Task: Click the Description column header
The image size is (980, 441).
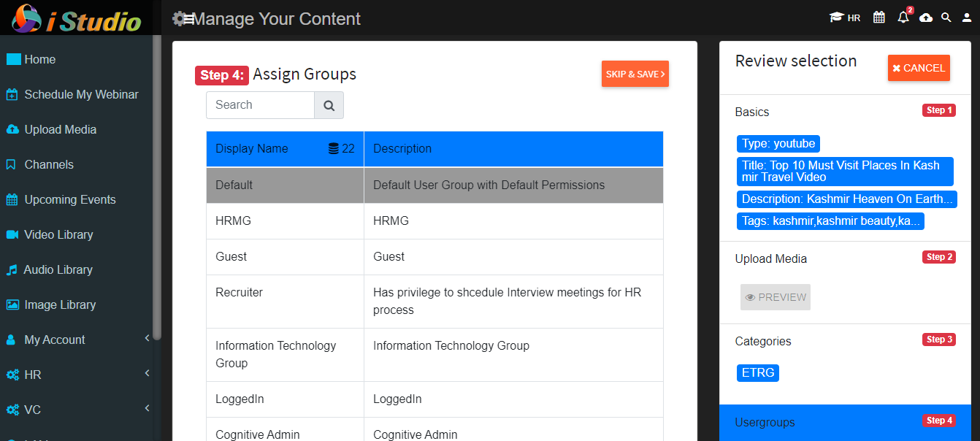Action: tap(513, 149)
